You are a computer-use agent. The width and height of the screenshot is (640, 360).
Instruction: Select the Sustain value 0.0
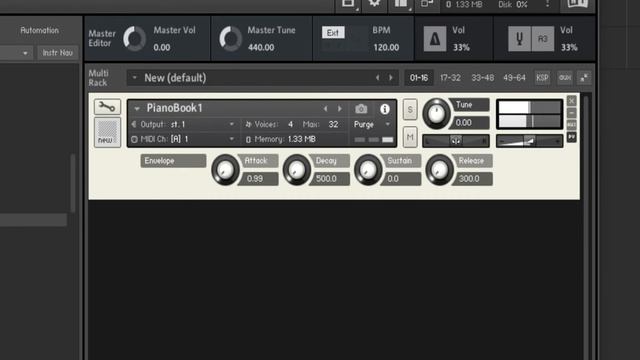401,179
